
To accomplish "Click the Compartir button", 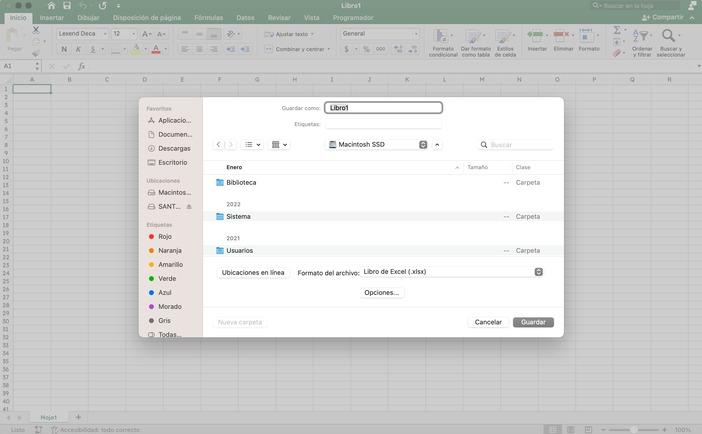I will click(663, 17).
